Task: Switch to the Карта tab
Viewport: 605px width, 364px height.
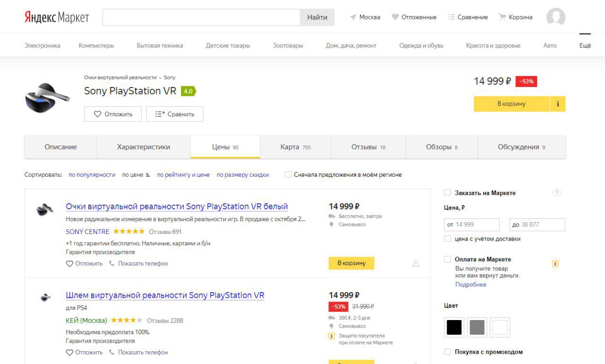Action: pos(295,147)
